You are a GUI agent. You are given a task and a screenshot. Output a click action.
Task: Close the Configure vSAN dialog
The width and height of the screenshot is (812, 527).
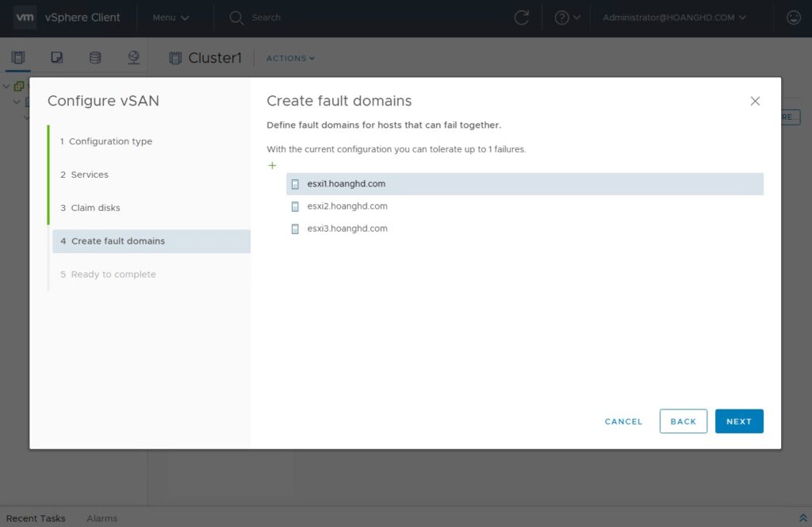click(755, 101)
